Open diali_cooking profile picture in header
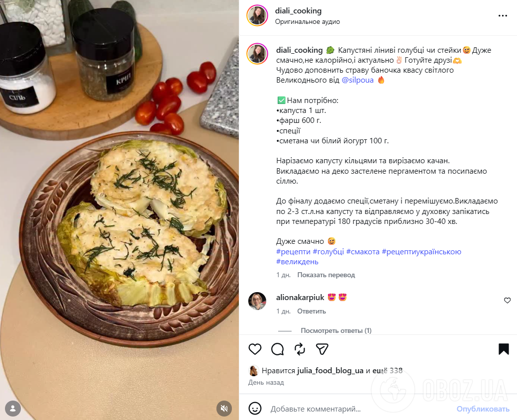Viewport: 517px width, 420px height. 257,15
